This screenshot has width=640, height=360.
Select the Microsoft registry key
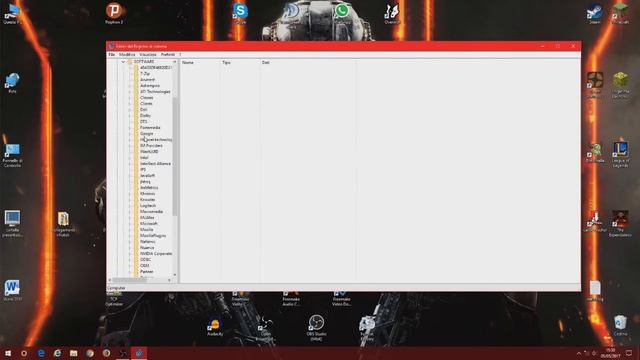click(149, 224)
